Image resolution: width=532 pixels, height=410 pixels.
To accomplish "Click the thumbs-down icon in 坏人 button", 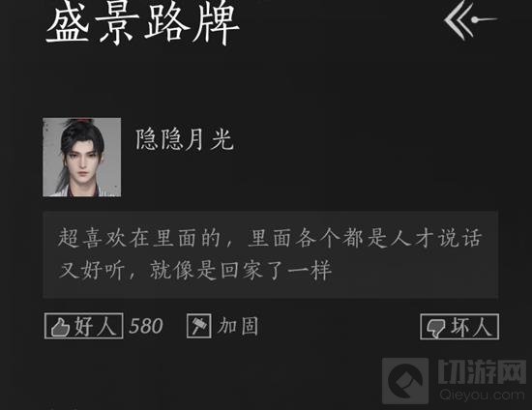I will pyautogui.click(x=436, y=328).
